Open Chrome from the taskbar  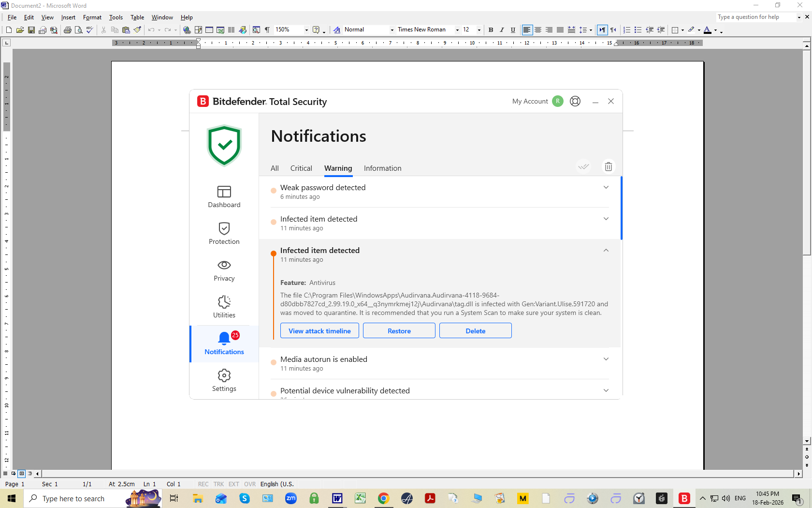click(x=384, y=498)
